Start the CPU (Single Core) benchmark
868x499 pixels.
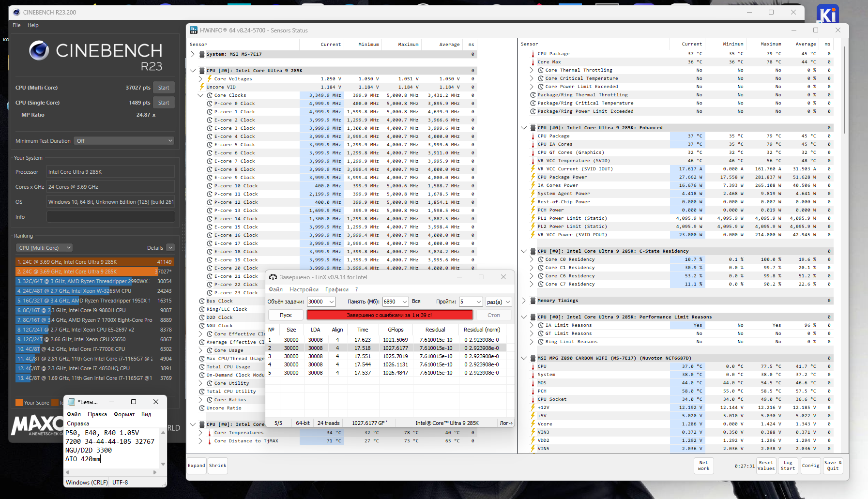tap(164, 103)
